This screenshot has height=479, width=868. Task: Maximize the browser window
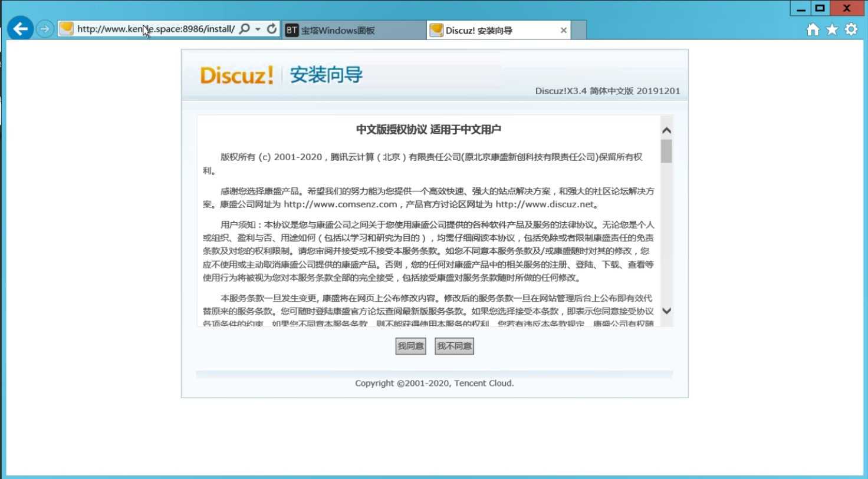(x=820, y=8)
